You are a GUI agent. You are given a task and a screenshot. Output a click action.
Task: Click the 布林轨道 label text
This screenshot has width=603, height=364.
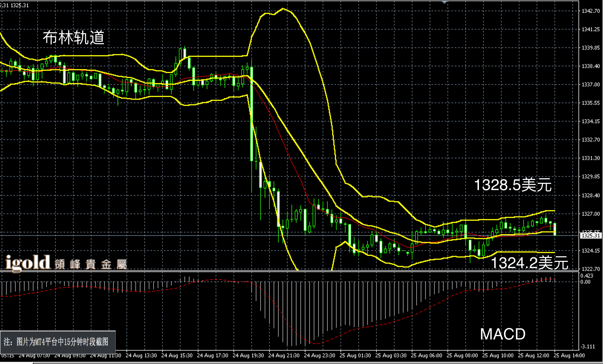74,38
